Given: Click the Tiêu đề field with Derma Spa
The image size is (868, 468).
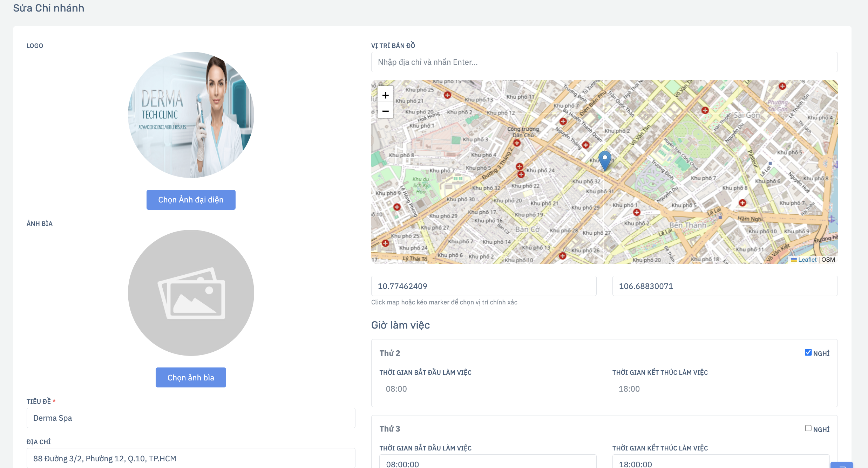Looking at the screenshot, I should [x=191, y=418].
